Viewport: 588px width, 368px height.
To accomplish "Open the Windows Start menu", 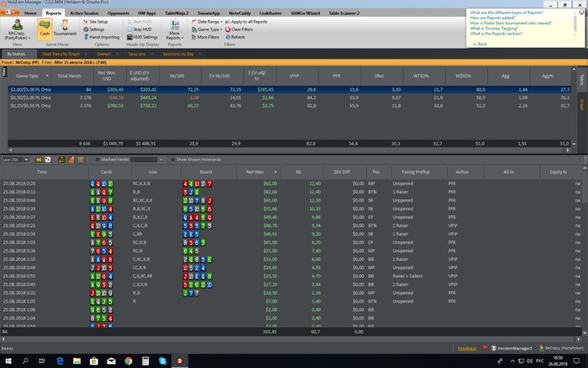I will [8, 361].
